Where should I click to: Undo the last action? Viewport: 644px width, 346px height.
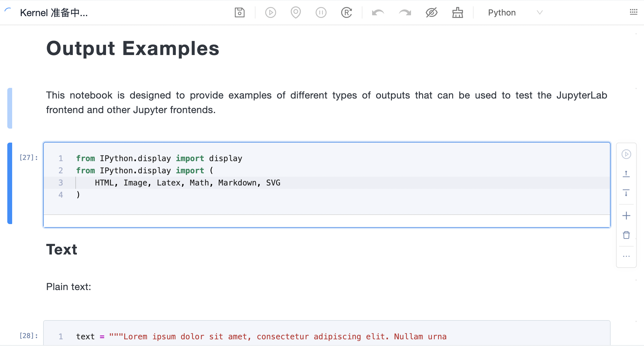(378, 12)
